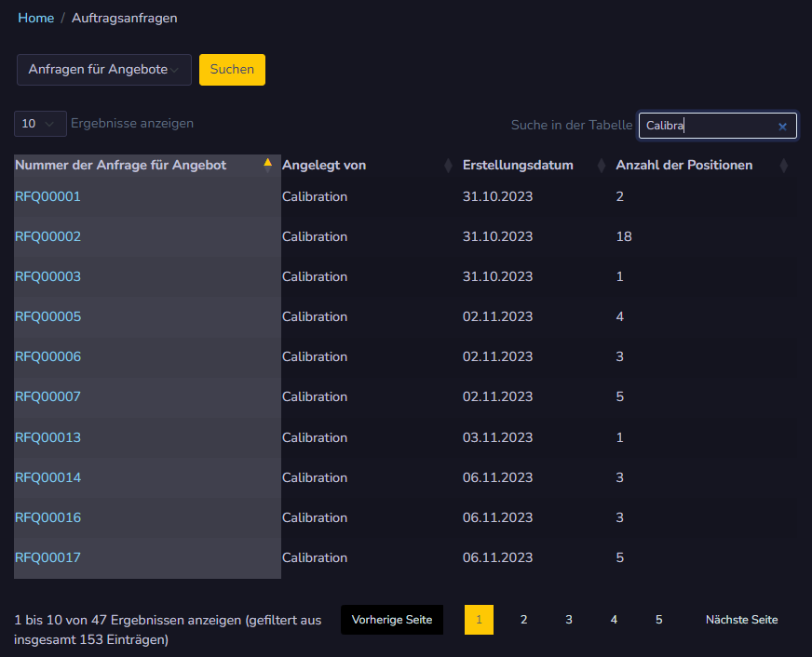812x657 pixels.
Task: Go to Home breadcrumb
Action: pyautogui.click(x=36, y=18)
